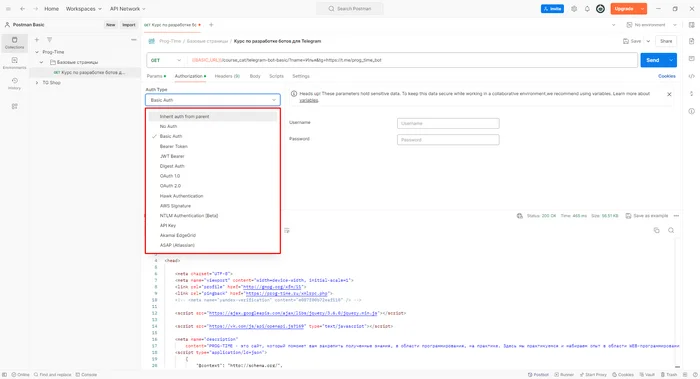The height and width of the screenshot is (379, 700).
Task: Open the Send button dropdown arrow
Action: point(671,60)
